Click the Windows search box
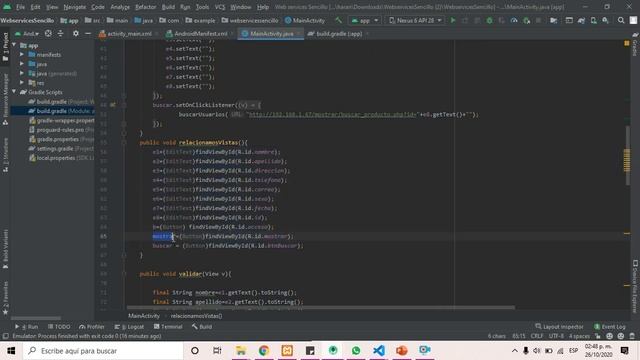Viewport: 640px width, 360px height. point(103,351)
